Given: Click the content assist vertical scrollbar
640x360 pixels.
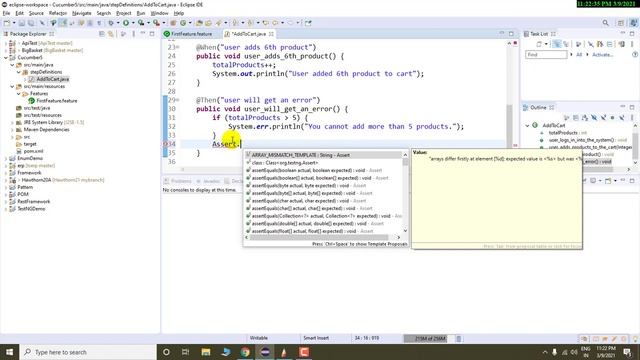Looking at the screenshot, I should [x=405, y=192].
